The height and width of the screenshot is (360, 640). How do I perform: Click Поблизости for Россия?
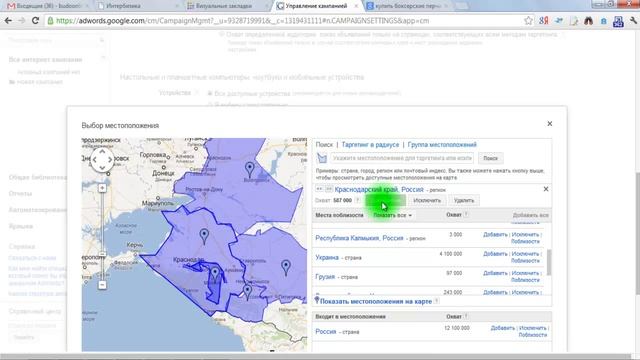pyautogui.click(x=533, y=335)
